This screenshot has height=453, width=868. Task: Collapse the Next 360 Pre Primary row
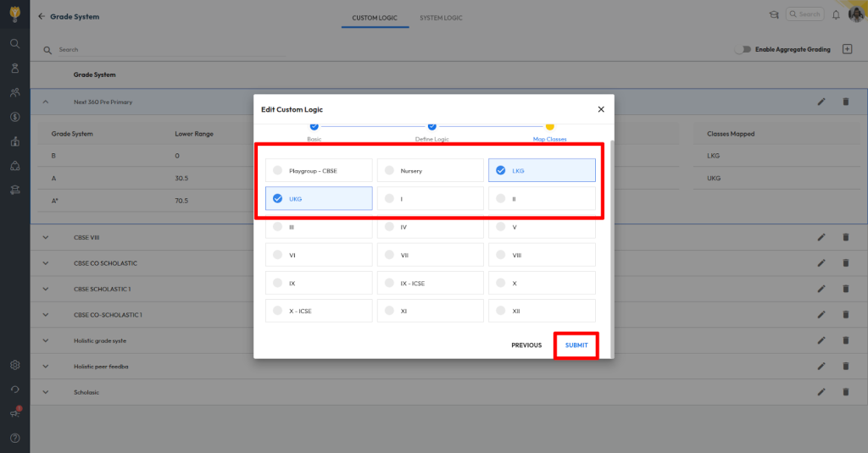[x=46, y=102]
